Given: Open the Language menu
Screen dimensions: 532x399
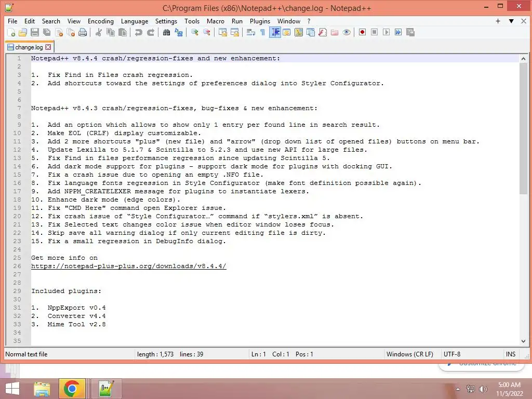Looking at the screenshot, I should [x=135, y=21].
